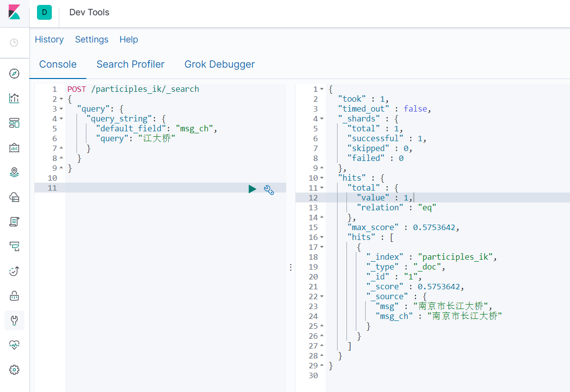Image resolution: width=570 pixels, height=392 pixels.
Task: Click "_index" : "participles_ik" line
Action: coord(431,257)
